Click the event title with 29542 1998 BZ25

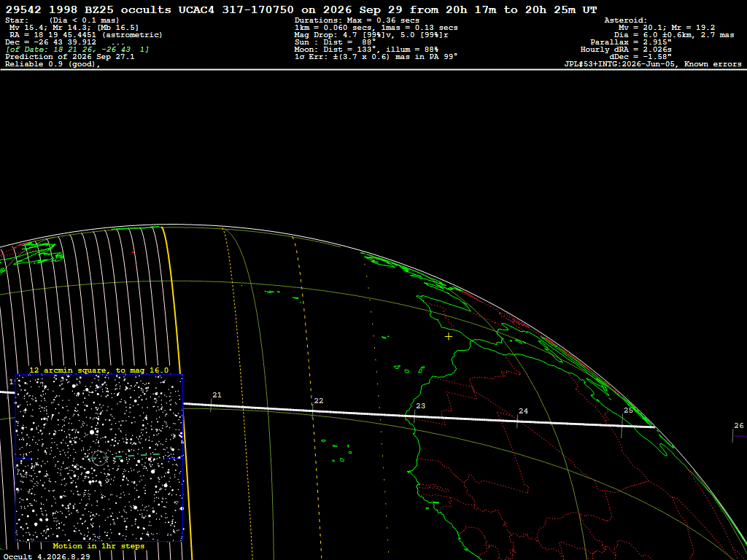pyautogui.click(x=301, y=9)
